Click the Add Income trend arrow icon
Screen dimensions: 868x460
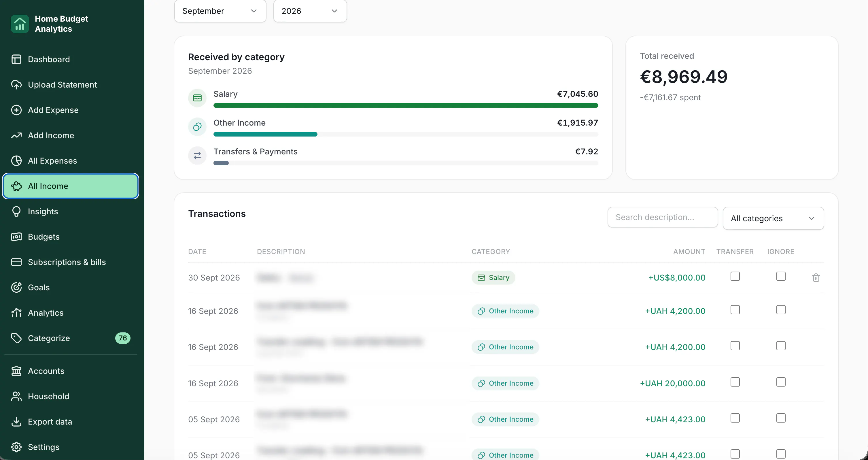click(x=16, y=135)
